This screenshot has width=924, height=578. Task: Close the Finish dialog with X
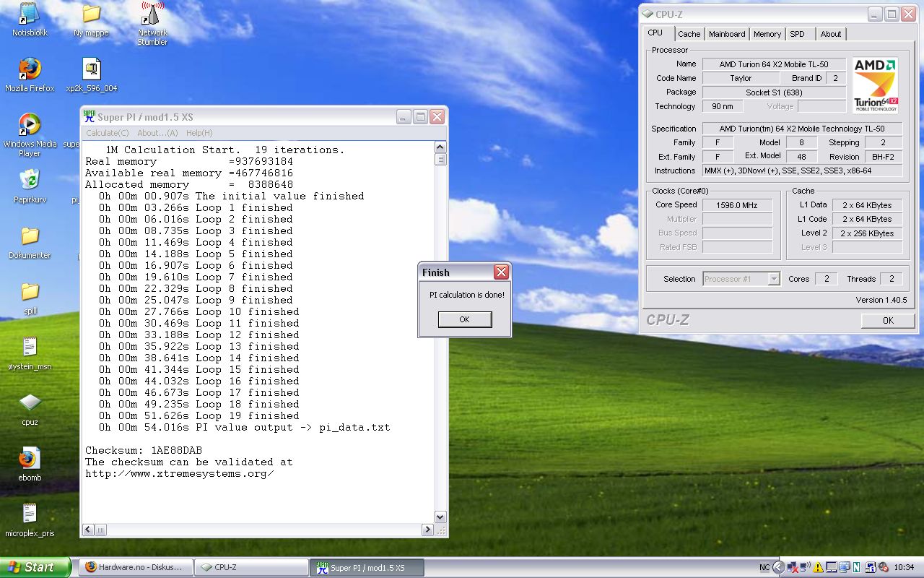501,272
